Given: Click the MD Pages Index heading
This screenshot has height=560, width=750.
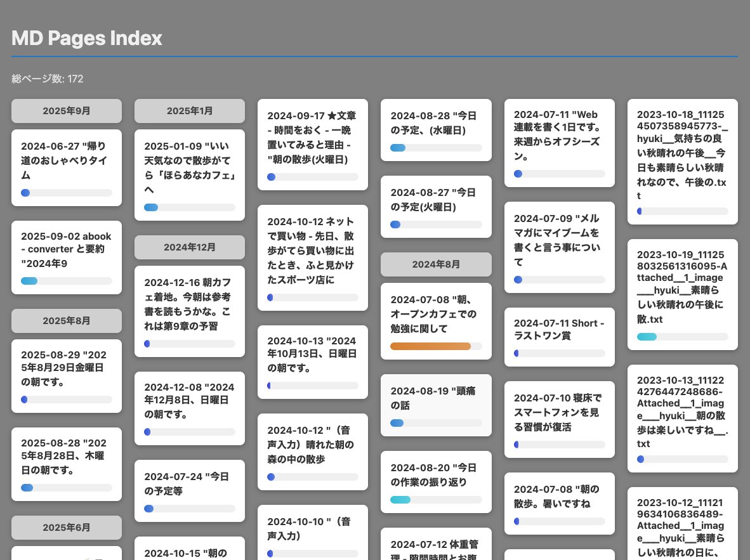Looking at the screenshot, I should click(x=87, y=39).
